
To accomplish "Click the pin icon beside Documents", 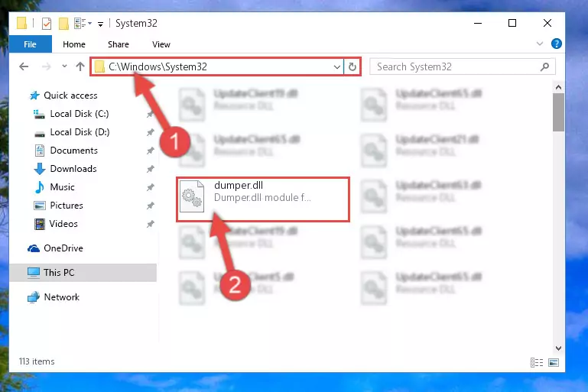I will [x=150, y=151].
